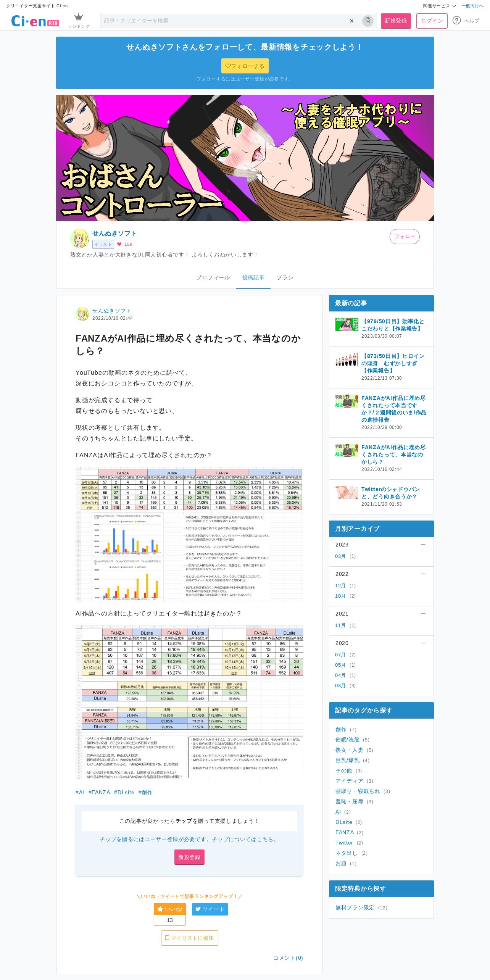Open 2020 05月 archive
The width and height of the screenshot is (490, 980).
point(340,665)
